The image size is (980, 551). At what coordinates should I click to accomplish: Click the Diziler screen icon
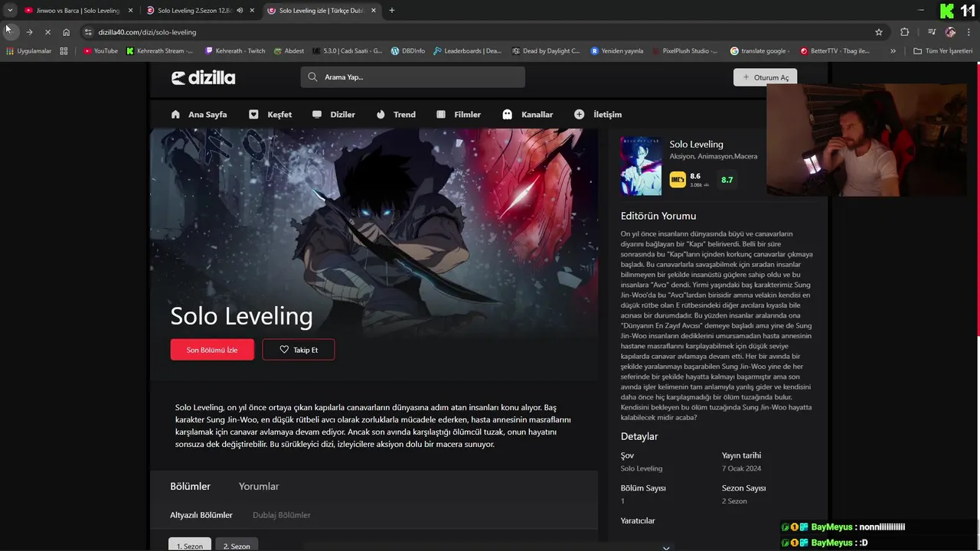pyautogui.click(x=317, y=114)
